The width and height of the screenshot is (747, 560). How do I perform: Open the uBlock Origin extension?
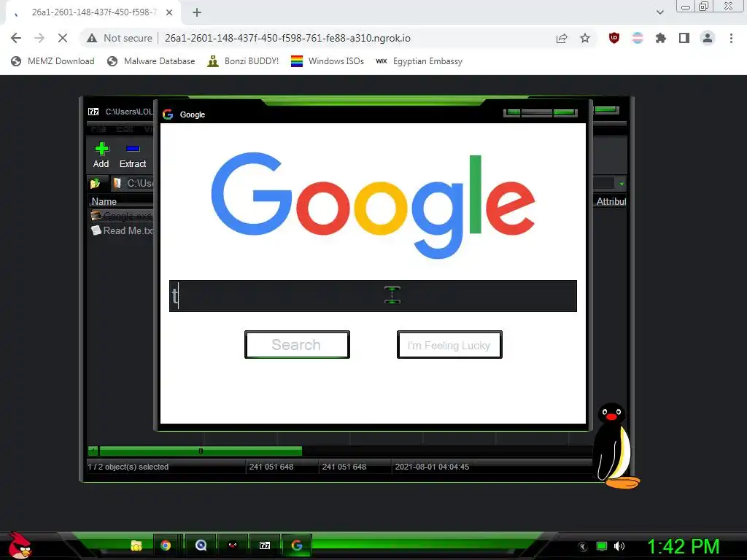[614, 38]
